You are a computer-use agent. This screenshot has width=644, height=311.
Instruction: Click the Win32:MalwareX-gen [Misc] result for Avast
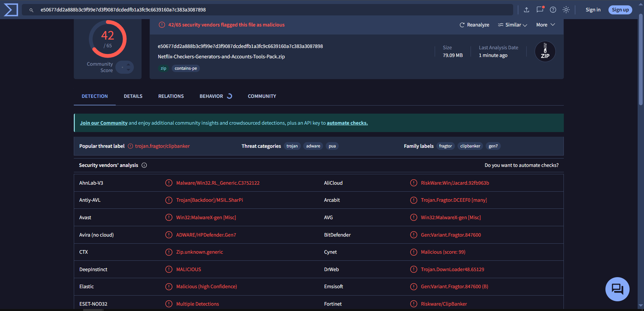pos(206,217)
